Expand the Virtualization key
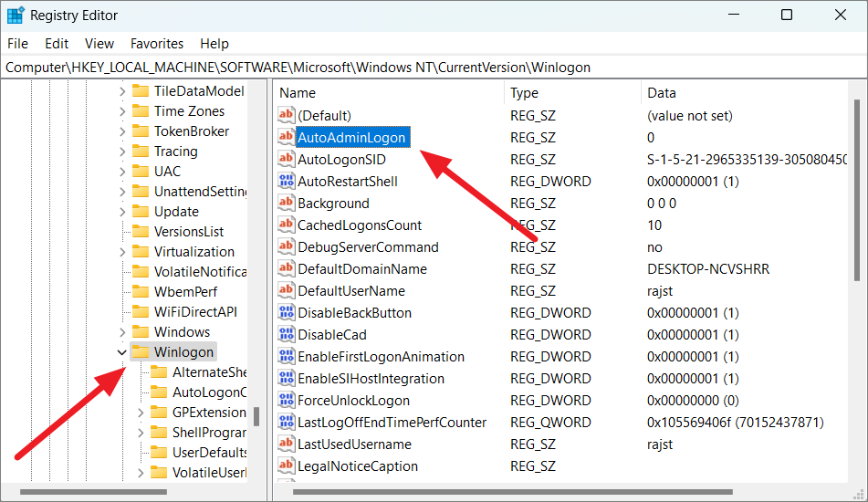Viewport: 868px width, 502px height. point(122,252)
